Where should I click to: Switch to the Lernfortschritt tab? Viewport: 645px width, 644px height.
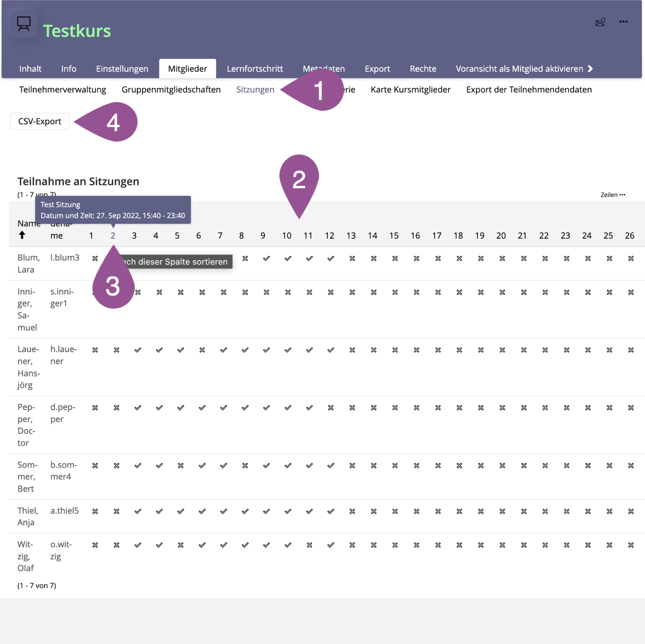pyautogui.click(x=255, y=69)
